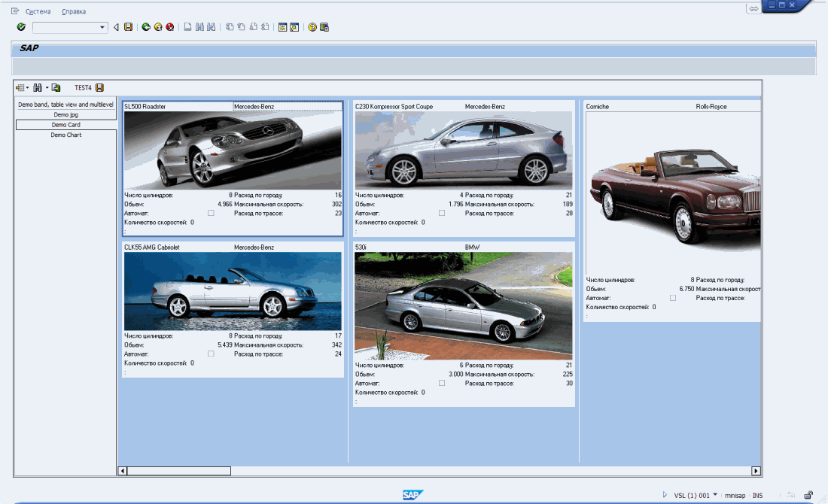Click the BMW 530i car photo
828x504 pixels.
click(x=464, y=306)
